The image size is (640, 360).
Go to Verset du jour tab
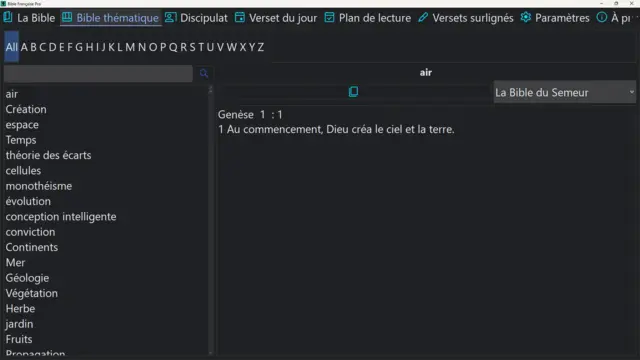276,18
